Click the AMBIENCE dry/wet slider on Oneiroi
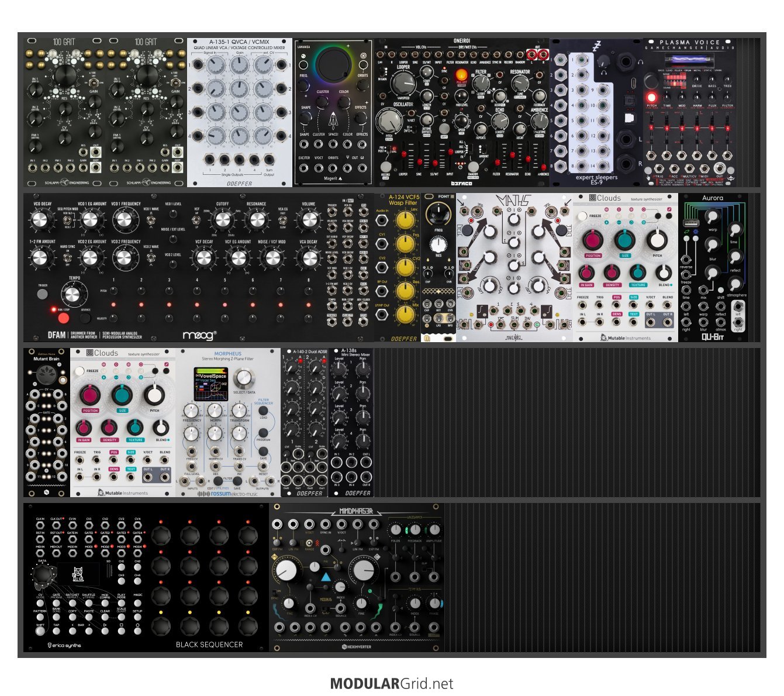 pos(543,167)
